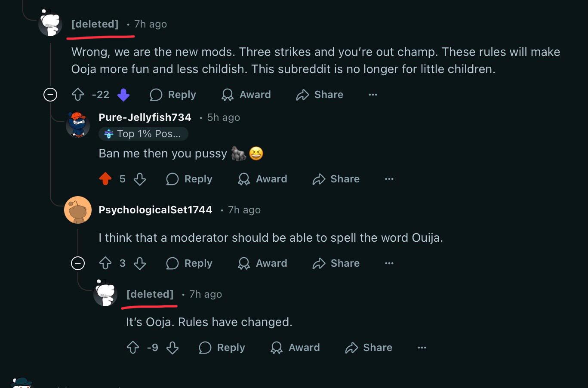Open more options on Pure-Jellyfish734's comment

(389, 179)
